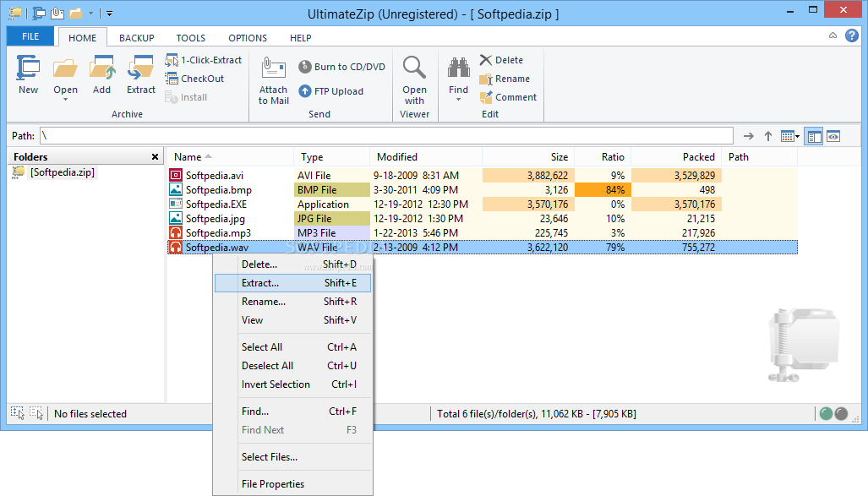Sort by the Size column header
The height and width of the screenshot is (496, 868).
(x=529, y=157)
